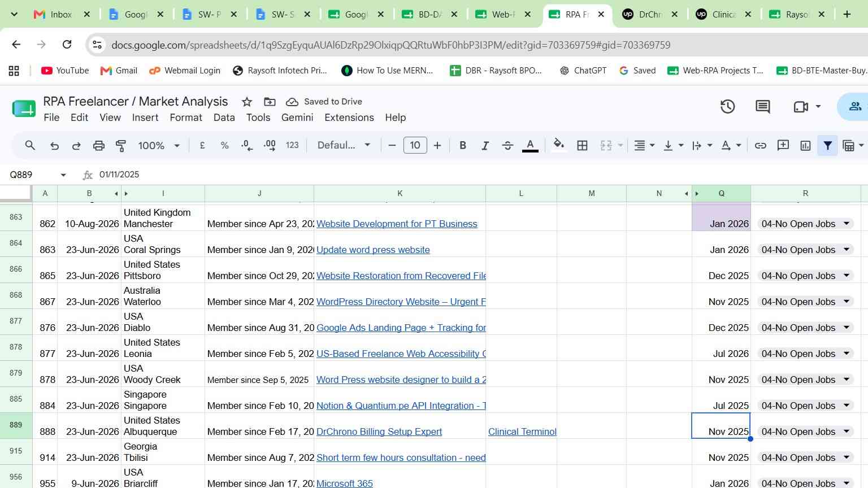This screenshot has width=868, height=488.
Task: Open the Format menu
Action: coord(186,117)
